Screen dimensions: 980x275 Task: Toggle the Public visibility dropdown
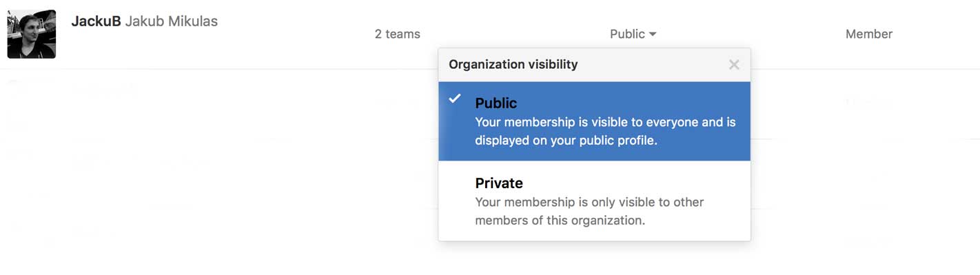point(633,34)
